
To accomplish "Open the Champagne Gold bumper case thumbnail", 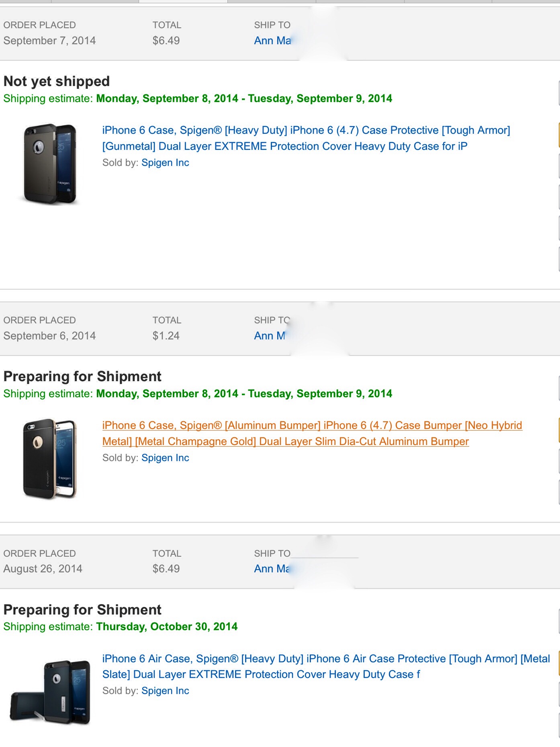I will point(49,459).
